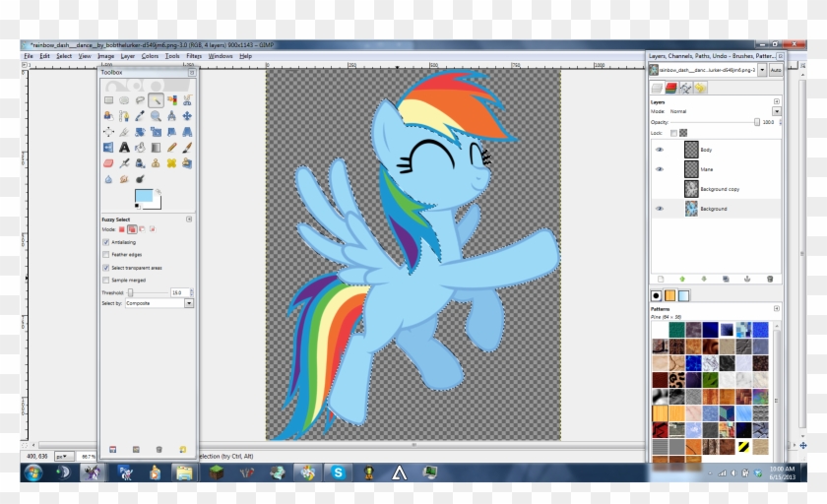The width and height of the screenshot is (827, 504).
Task: Anchor the floating layer
Action: (747, 279)
